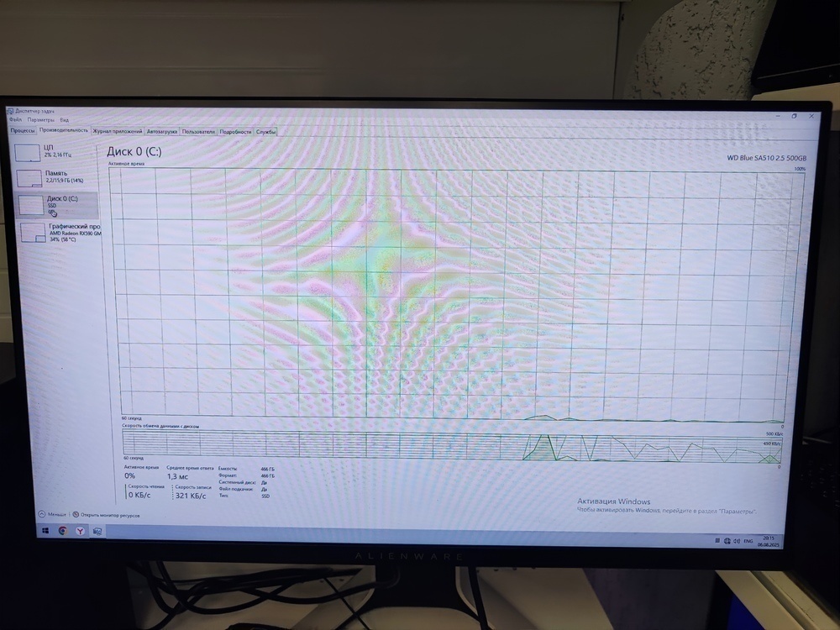The image size is (840, 630).
Task: Click the resource monitor icon
Action: click(x=76, y=514)
